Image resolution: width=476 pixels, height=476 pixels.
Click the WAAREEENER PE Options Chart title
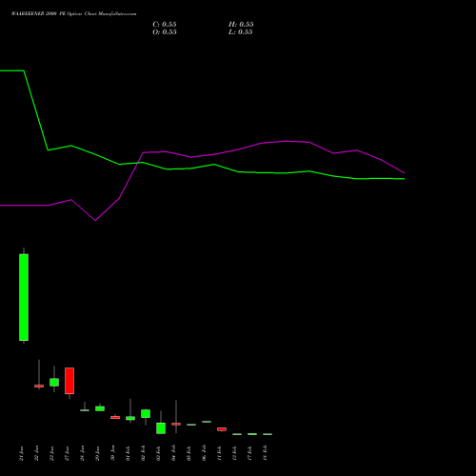73,14
